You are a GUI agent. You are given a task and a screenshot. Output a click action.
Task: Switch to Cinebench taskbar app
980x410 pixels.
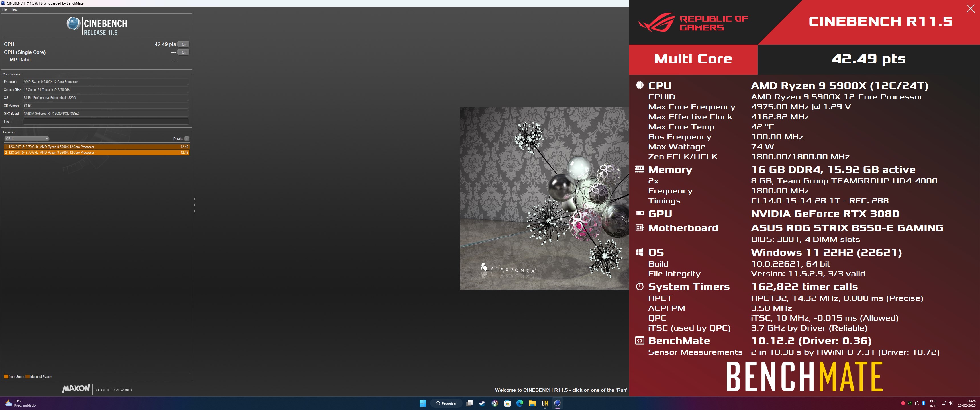tap(557, 403)
